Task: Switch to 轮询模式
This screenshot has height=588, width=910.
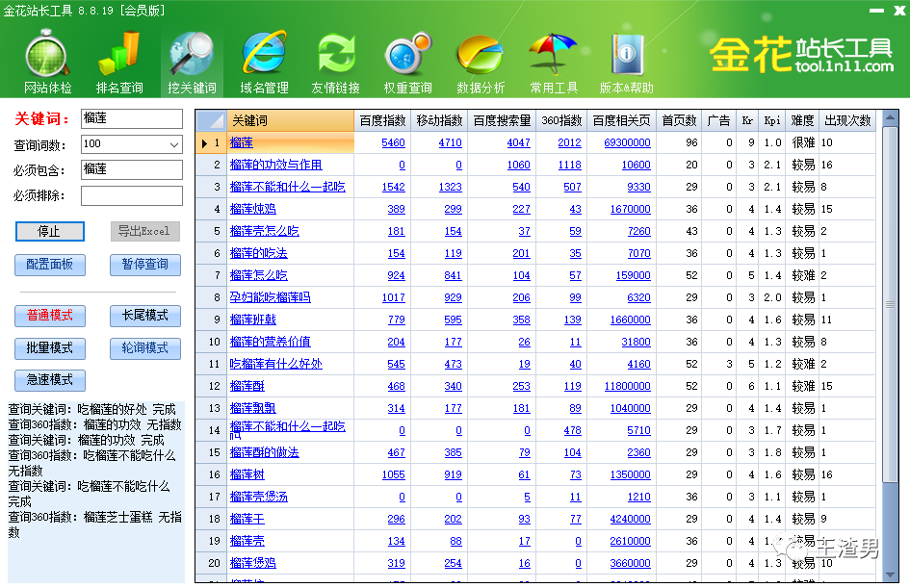Action: [x=145, y=348]
